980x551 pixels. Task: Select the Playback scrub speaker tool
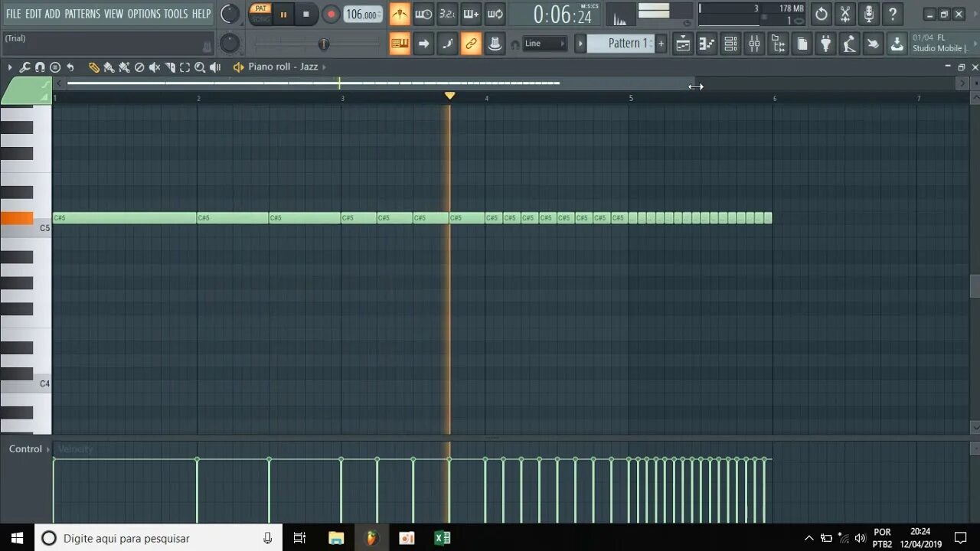point(215,67)
